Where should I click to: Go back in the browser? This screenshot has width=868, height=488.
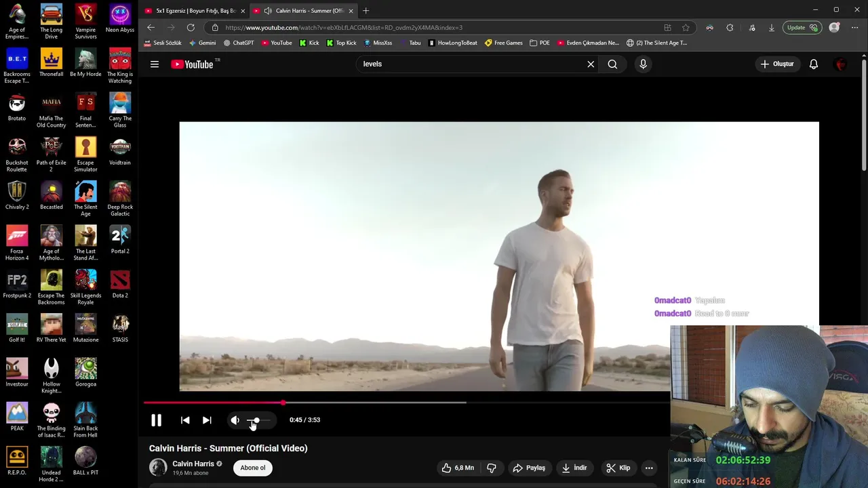[151, 28]
